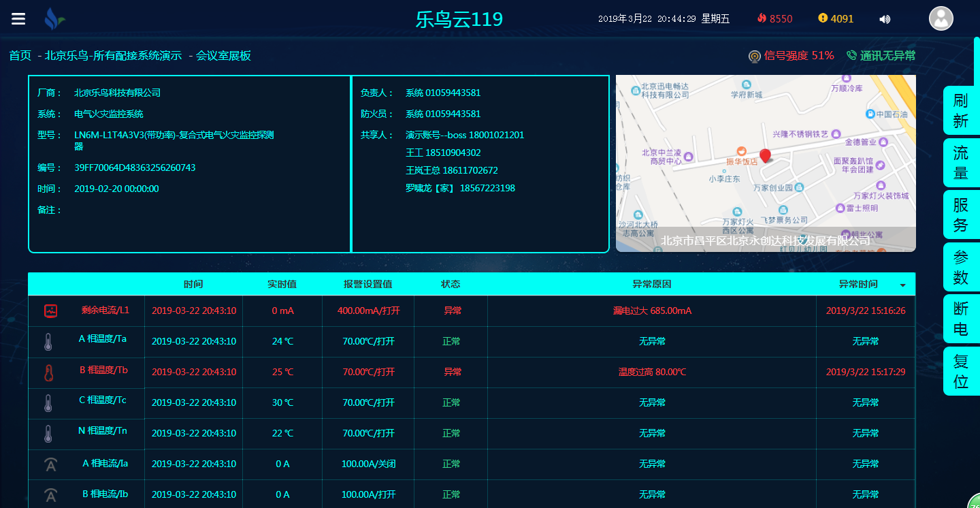The image size is (980, 508).
Task: Select the B 相温度/Tb row label
Action: point(103,370)
